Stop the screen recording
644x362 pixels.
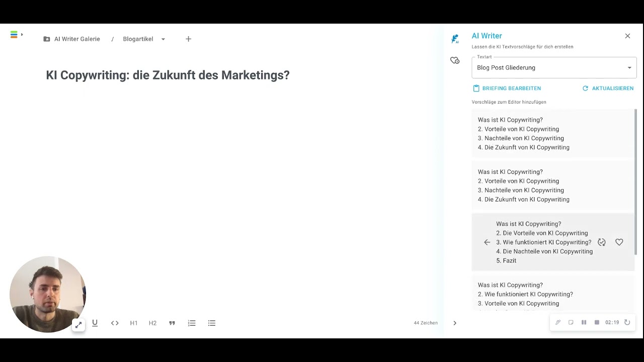(x=597, y=322)
